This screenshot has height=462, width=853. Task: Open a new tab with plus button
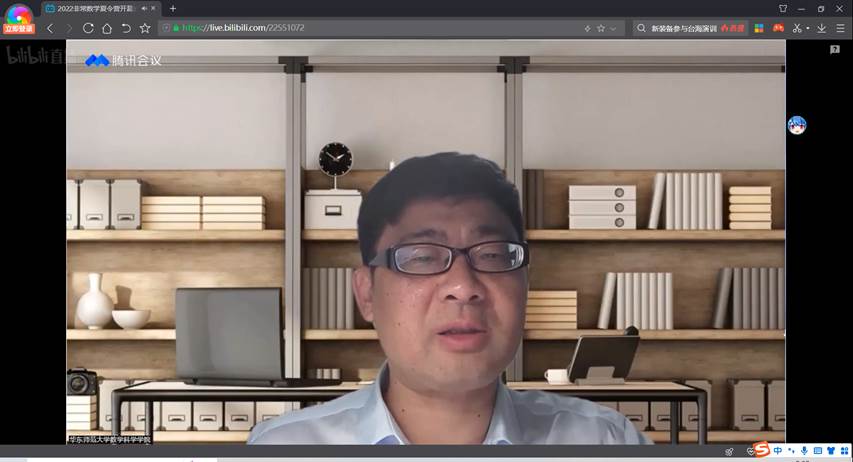(173, 8)
